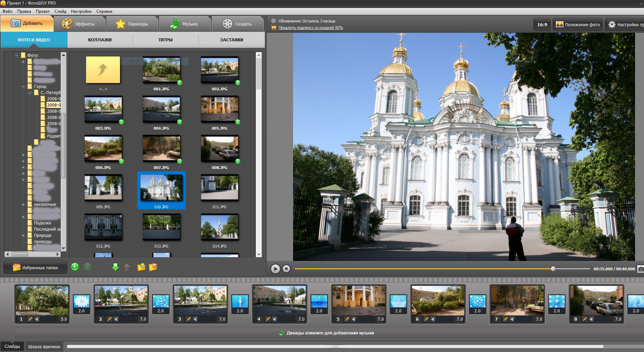Play the slideshow preview
The image size is (644, 352).
(275, 269)
